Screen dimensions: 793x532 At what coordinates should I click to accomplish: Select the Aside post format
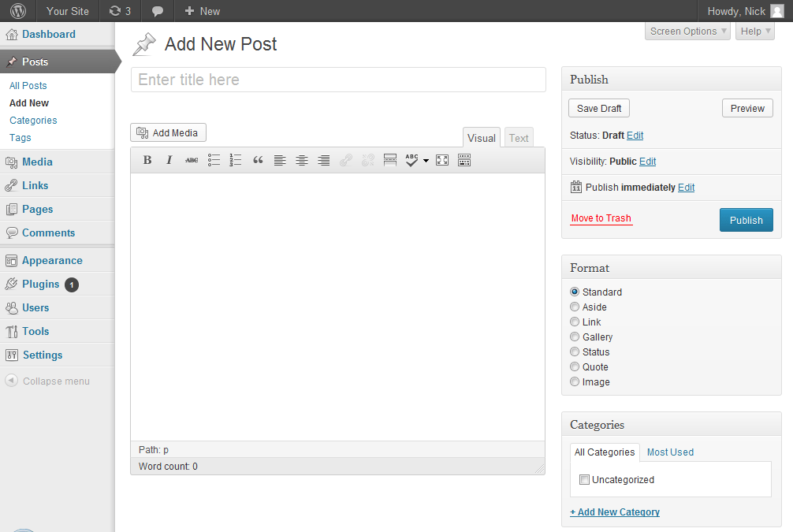coord(575,307)
